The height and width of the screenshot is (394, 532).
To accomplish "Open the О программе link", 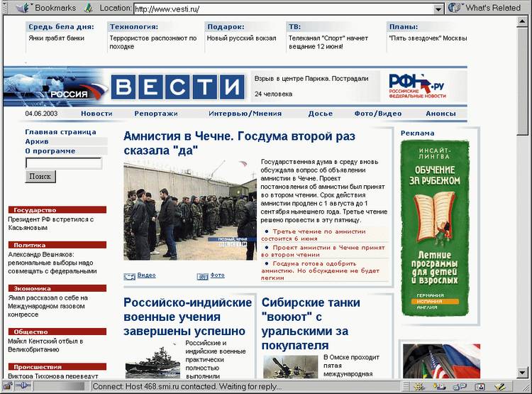I will [50, 151].
